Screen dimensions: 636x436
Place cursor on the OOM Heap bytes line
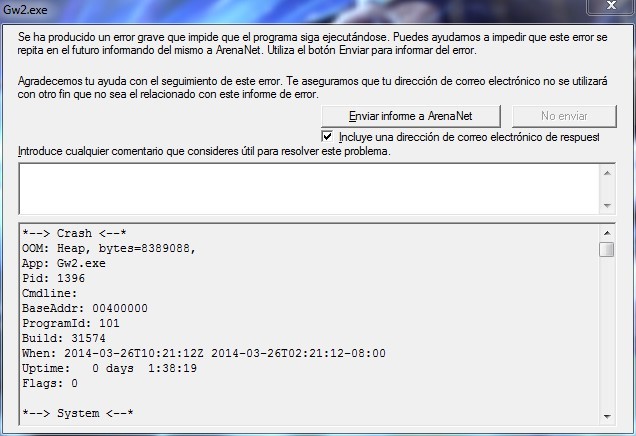coord(109,248)
